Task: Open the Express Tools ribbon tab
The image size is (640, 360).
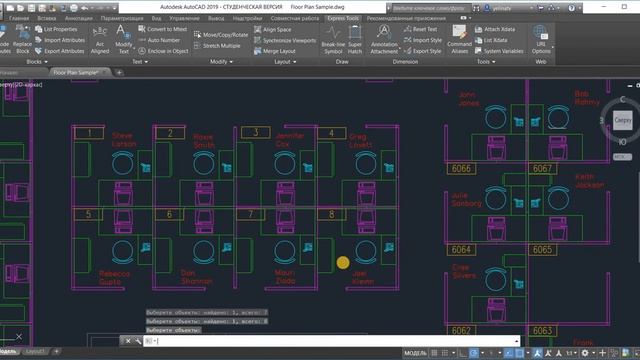Action: [x=343, y=18]
